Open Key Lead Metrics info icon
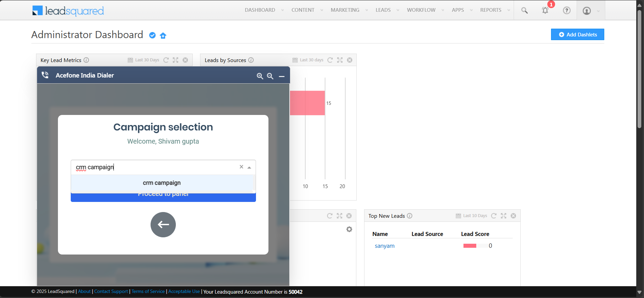 tap(86, 60)
